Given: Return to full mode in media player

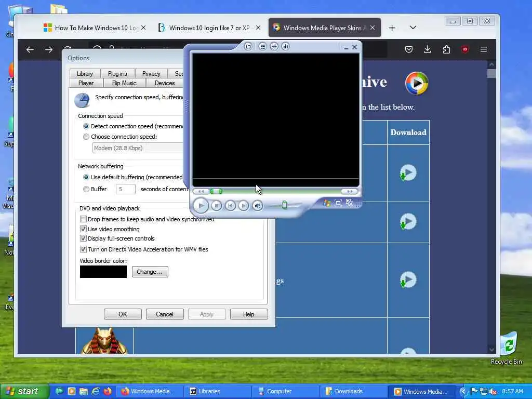Looking at the screenshot, I should [350, 203].
